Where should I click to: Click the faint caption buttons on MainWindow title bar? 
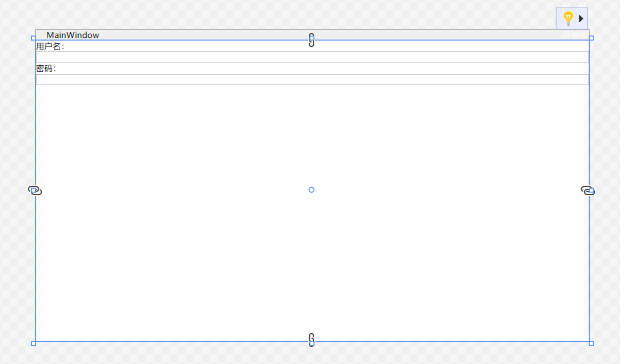(575, 35)
